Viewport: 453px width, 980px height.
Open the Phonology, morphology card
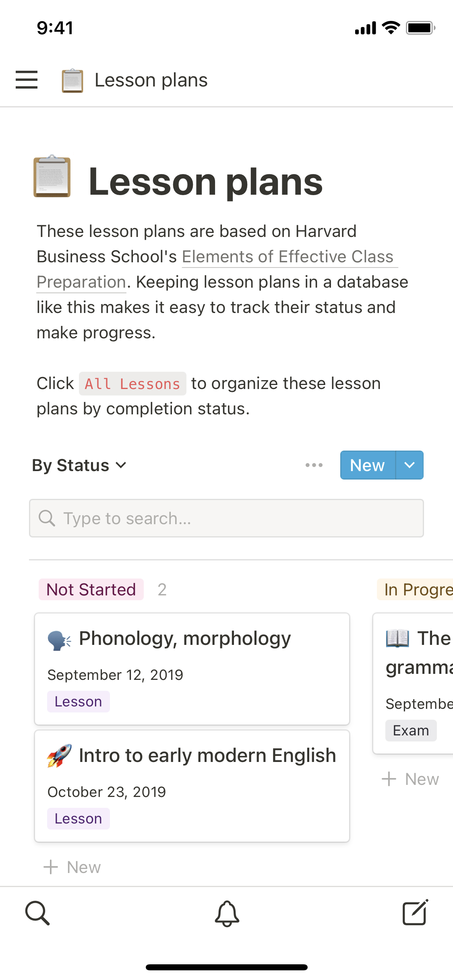(x=192, y=669)
